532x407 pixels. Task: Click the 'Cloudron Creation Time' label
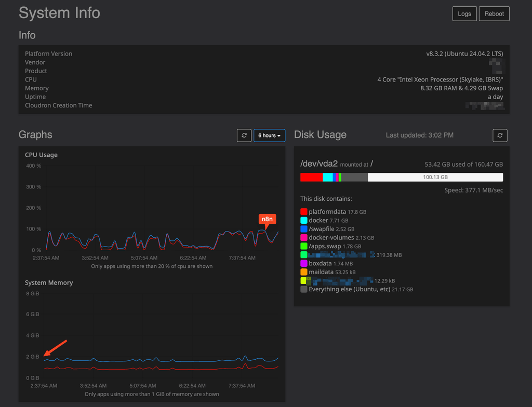(58, 105)
